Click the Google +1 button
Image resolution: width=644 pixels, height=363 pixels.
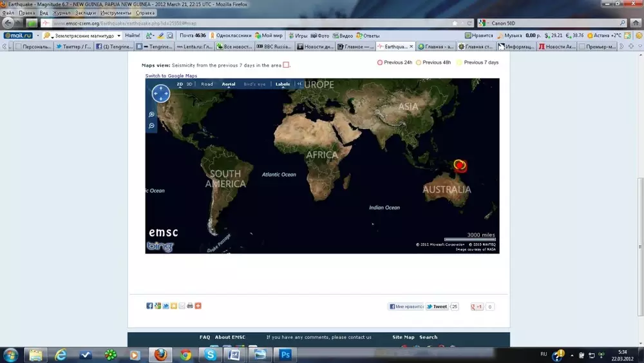click(477, 307)
